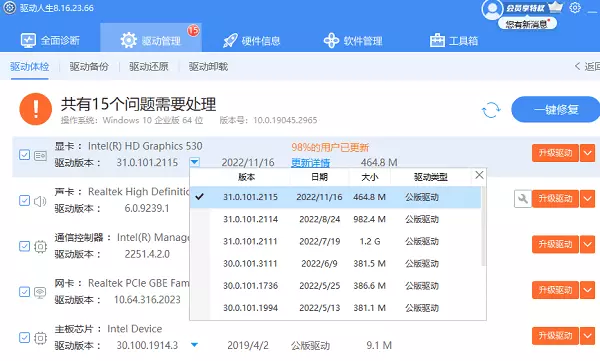The width and height of the screenshot is (600, 361).
Task: Click 升级驱动 for the 主板芯片 row
Action: tap(555, 336)
